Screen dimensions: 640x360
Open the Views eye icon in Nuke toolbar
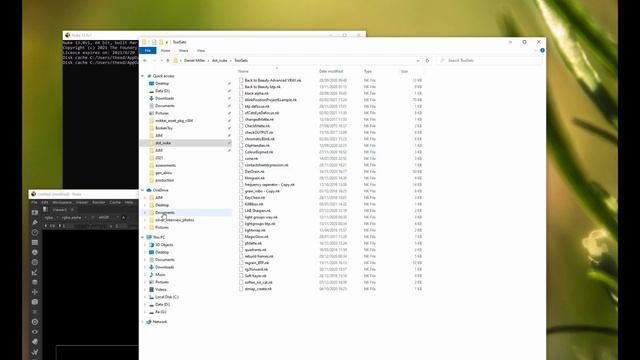pyautogui.click(x=35, y=332)
